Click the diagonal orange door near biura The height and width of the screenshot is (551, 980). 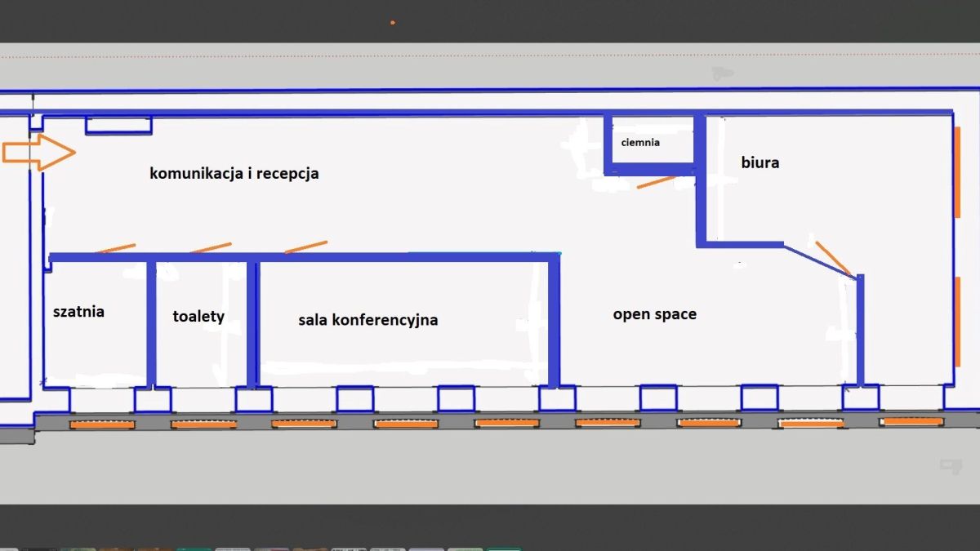(833, 257)
